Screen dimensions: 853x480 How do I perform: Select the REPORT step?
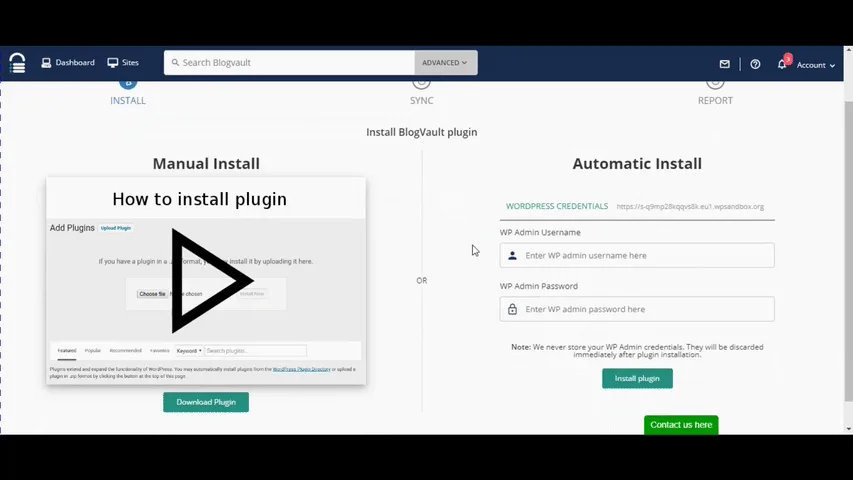[x=715, y=100]
